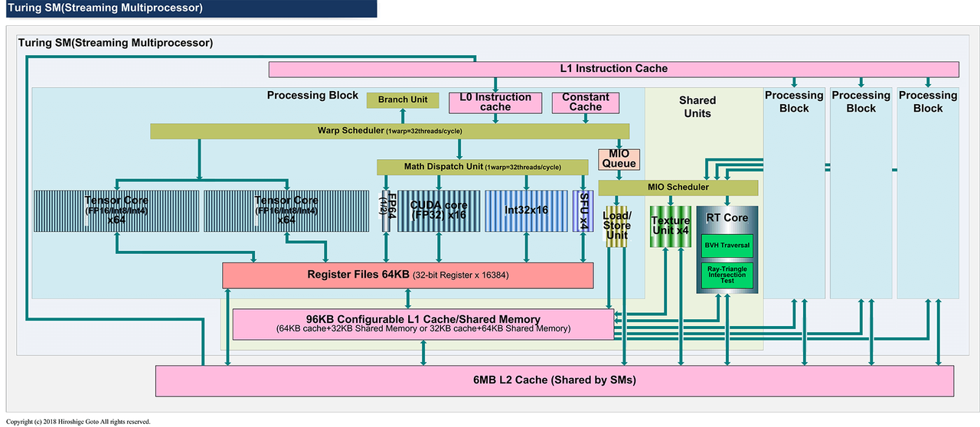Select the Texture Unit x4 block

pos(670,227)
